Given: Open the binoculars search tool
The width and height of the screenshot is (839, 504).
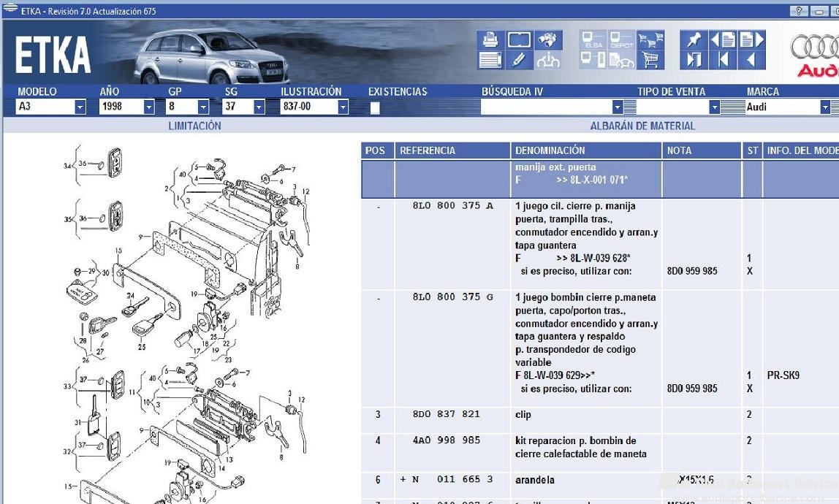Looking at the screenshot, I should coord(548,40).
